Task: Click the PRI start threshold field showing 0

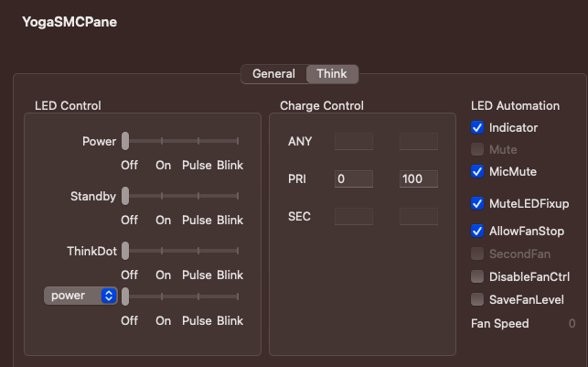Action: [x=354, y=179]
